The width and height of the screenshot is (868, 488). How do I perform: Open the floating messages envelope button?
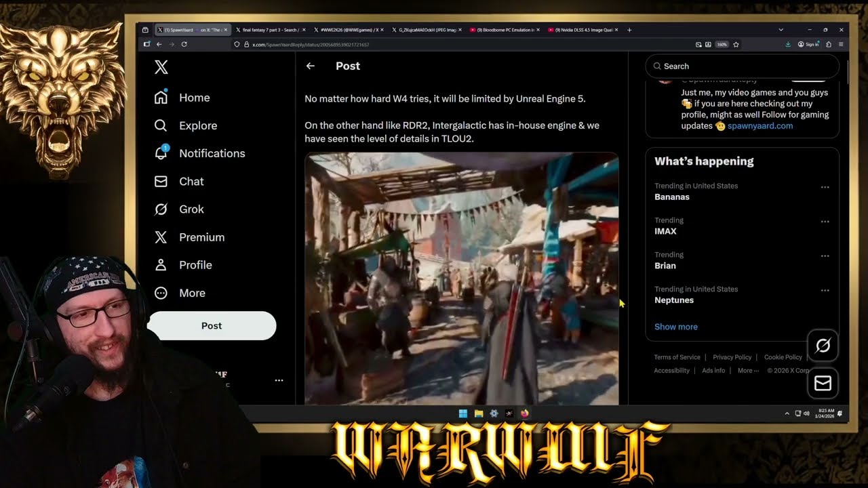[823, 384]
